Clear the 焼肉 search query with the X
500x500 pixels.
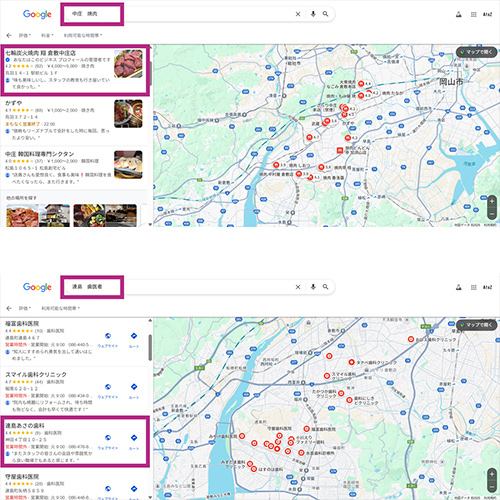[x=298, y=14]
